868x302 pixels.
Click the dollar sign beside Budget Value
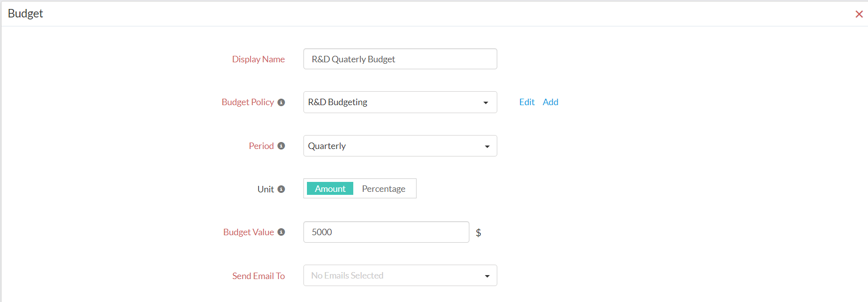tap(478, 232)
